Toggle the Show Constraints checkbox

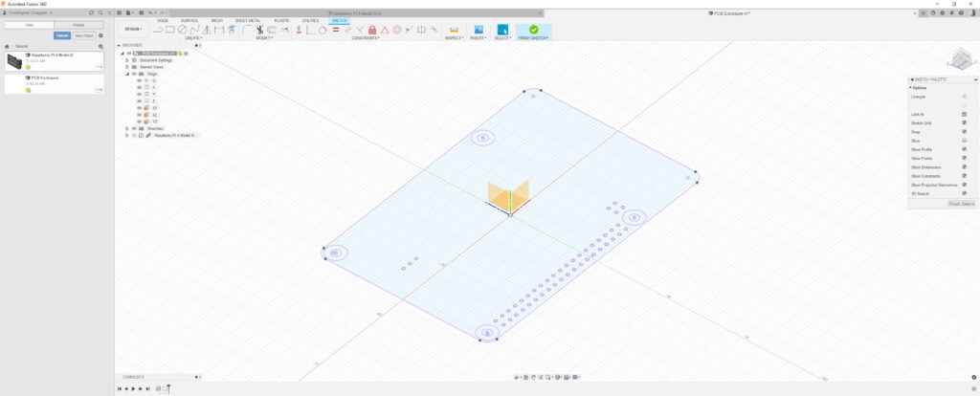click(x=965, y=175)
